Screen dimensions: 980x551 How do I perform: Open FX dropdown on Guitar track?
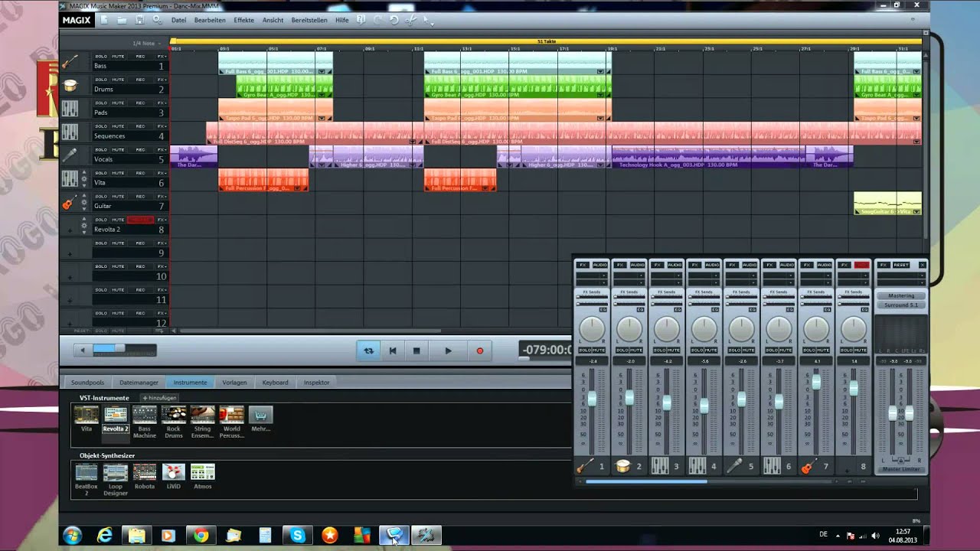[x=162, y=197]
